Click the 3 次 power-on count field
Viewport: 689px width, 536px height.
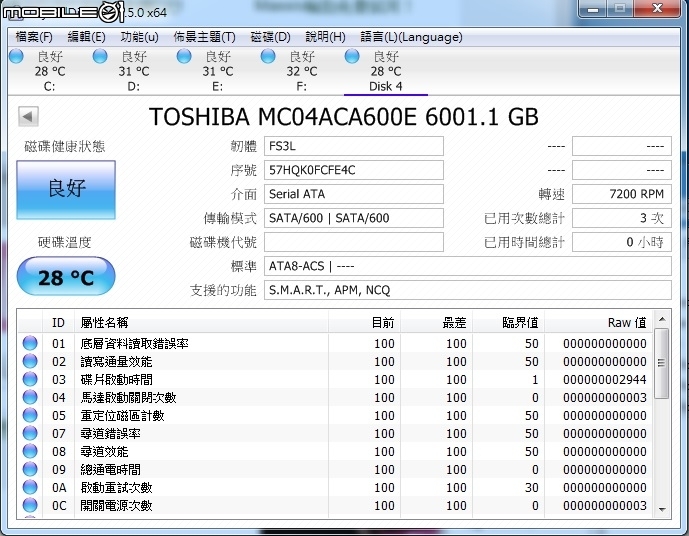pyautogui.click(x=622, y=218)
